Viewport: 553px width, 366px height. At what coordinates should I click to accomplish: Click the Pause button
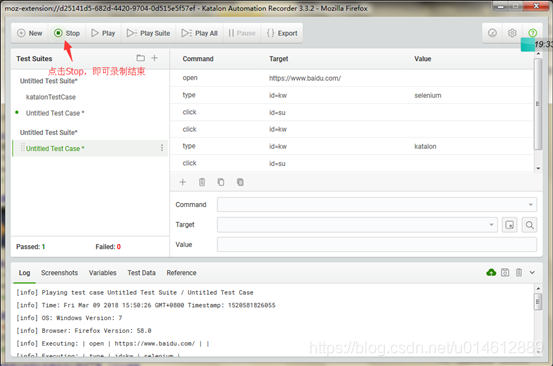point(242,33)
